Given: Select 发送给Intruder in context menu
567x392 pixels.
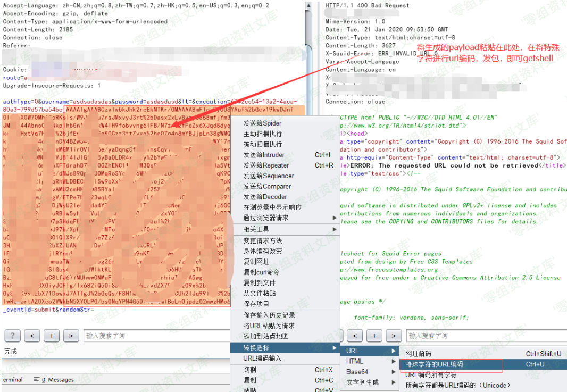Looking at the screenshot, I should 264,155.
